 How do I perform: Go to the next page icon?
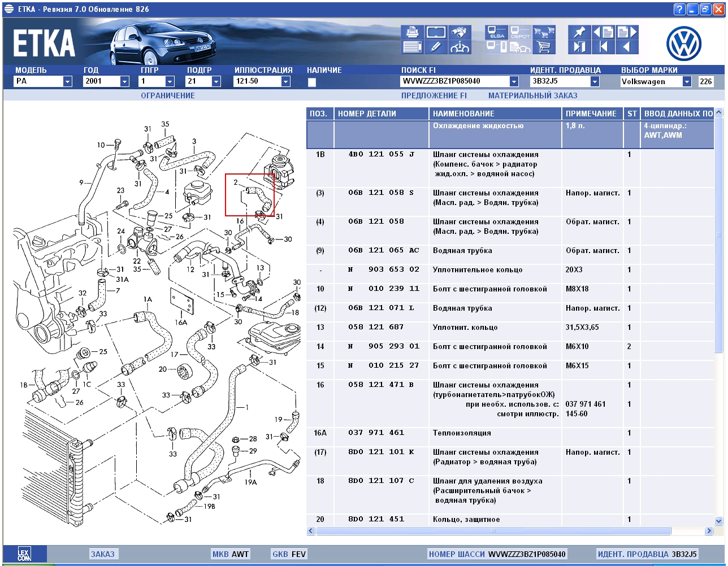[627, 32]
